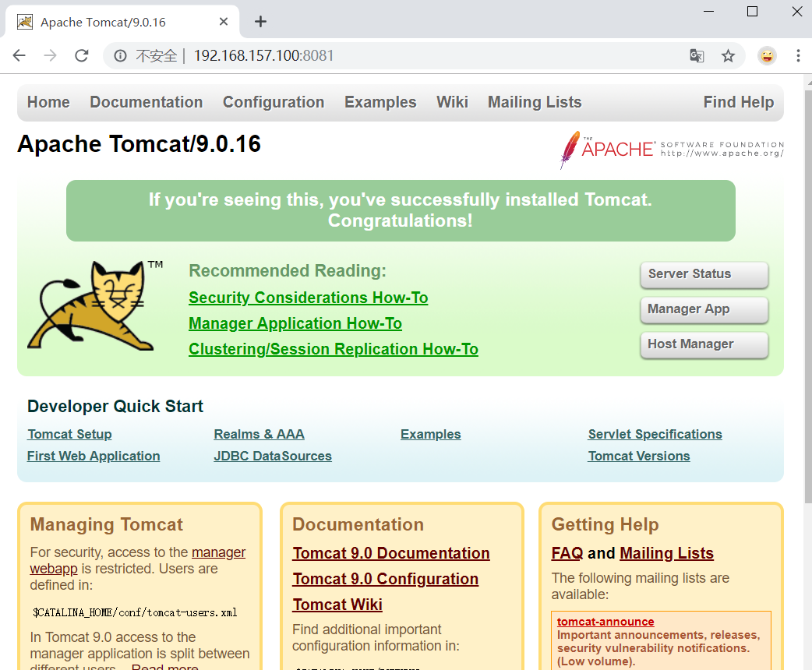This screenshot has height=670, width=812.
Task: Click the $CATALINA_HOME/conf/tomcat-users.xml path text
Action: click(x=135, y=612)
